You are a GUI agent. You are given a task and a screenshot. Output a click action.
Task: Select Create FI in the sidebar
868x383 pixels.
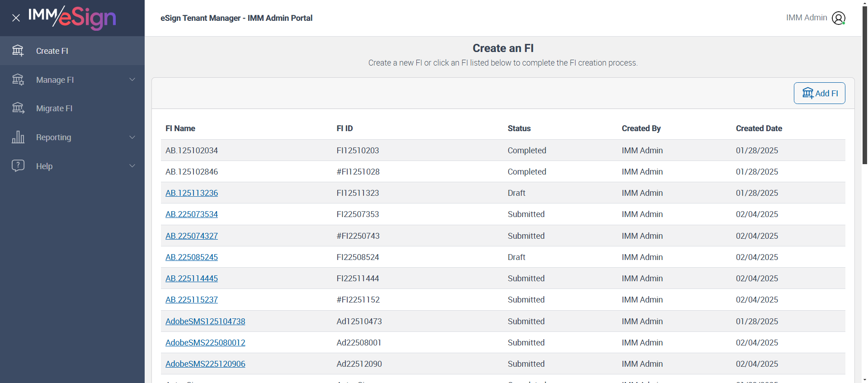[x=52, y=51]
